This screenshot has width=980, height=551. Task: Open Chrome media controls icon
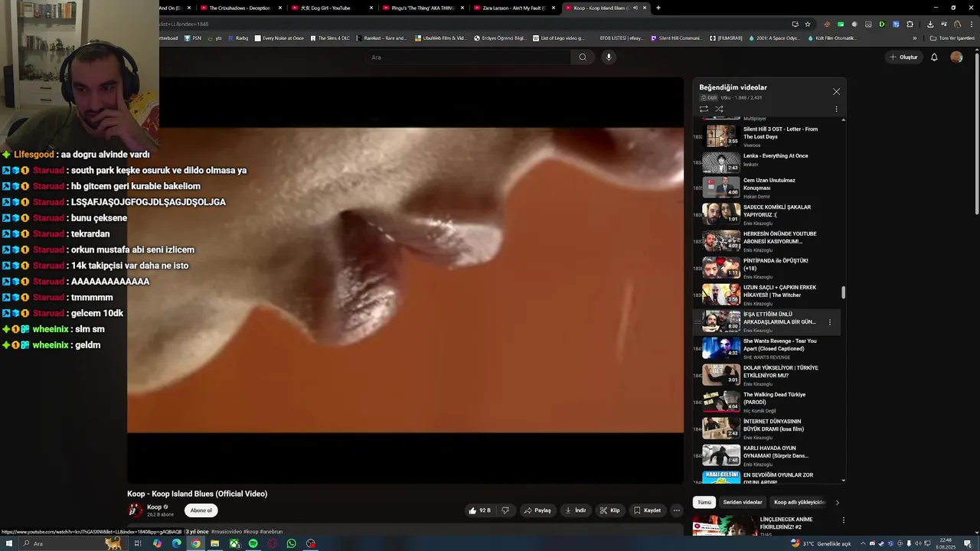[944, 24]
